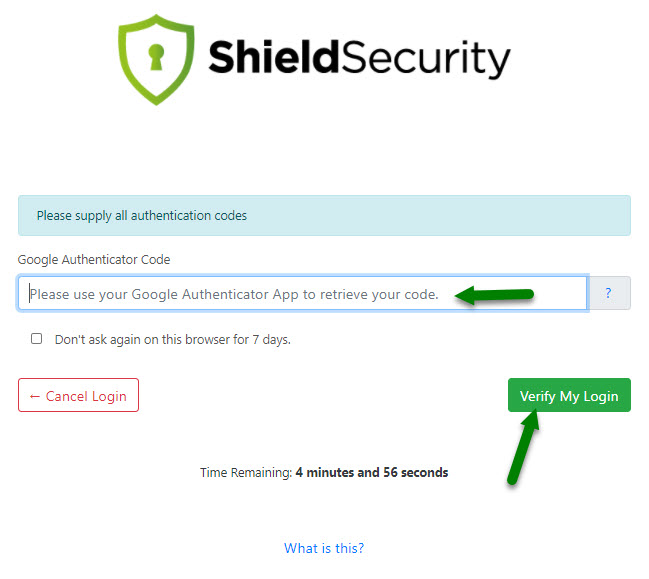Click the left arrow in the Cancel Login button

pos(35,396)
